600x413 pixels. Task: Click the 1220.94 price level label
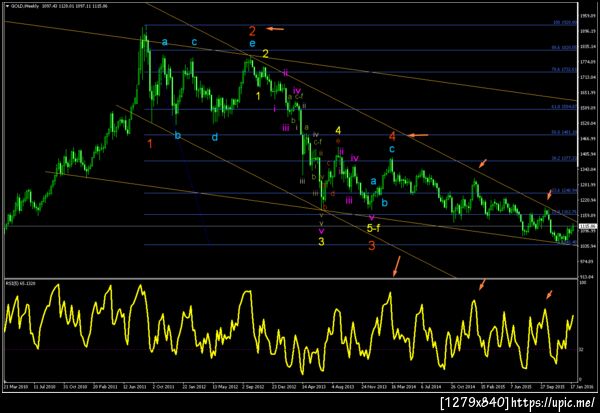point(588,200)
